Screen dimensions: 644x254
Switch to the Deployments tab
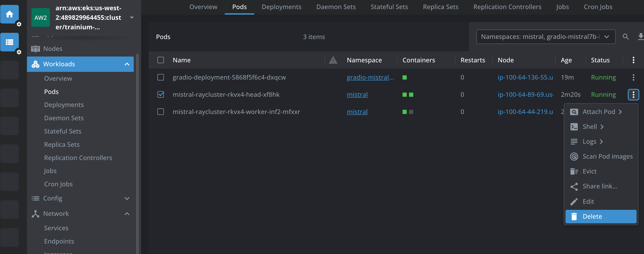pyautogui.click(x=281, y=7)
